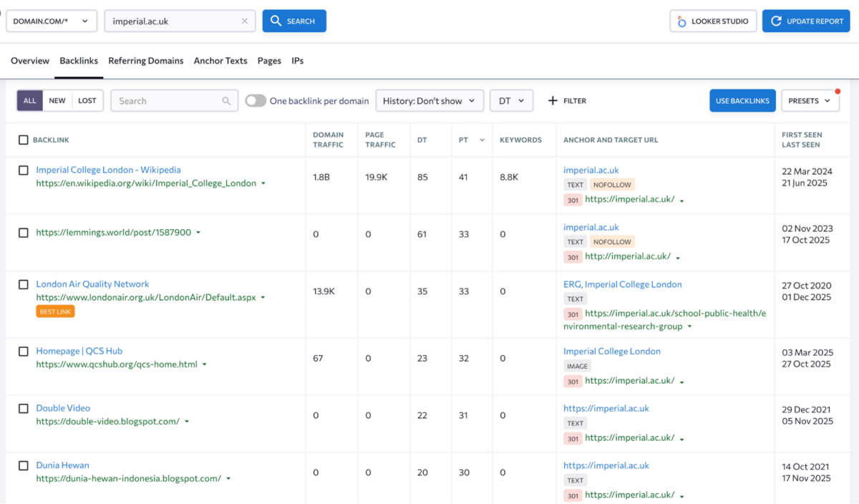The height and width of the screenshot is (504, 859).
Task: Click the UPDATE REPORT button
Action: click(807, 21)
